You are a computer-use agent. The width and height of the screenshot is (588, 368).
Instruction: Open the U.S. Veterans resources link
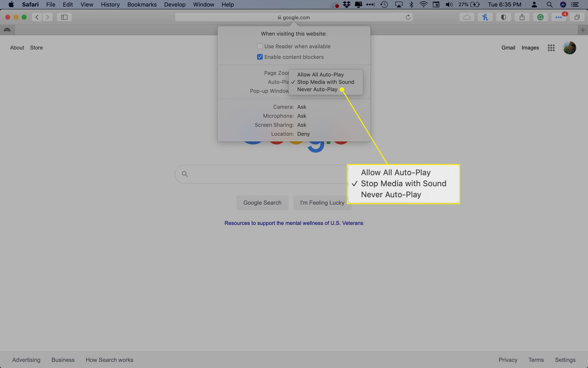294,223
